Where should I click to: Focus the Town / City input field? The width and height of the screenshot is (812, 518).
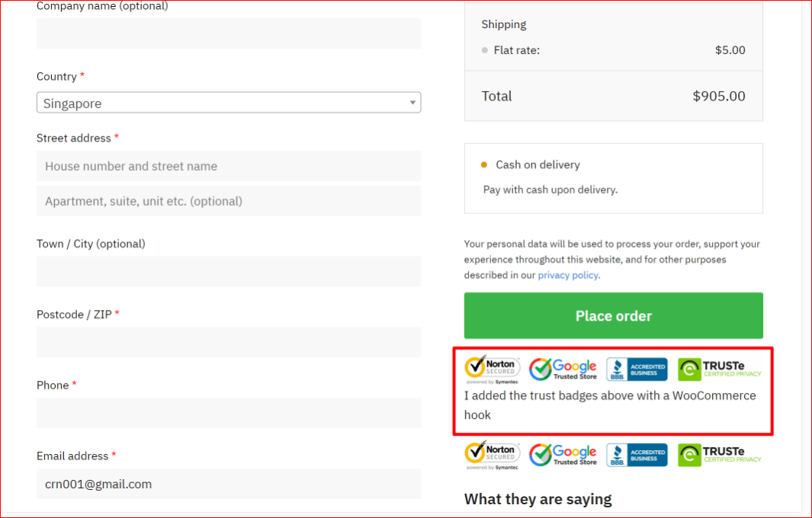pyautogui.click(x=229, y=271)
